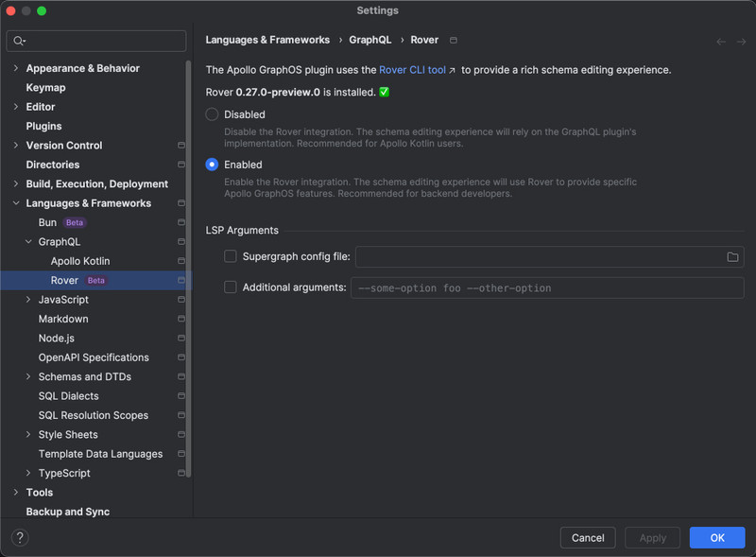Screen dimensions: 756x557
Task: Click project-level icon in SQL Resolution Scopes row
Action: (x=181, y=415)
